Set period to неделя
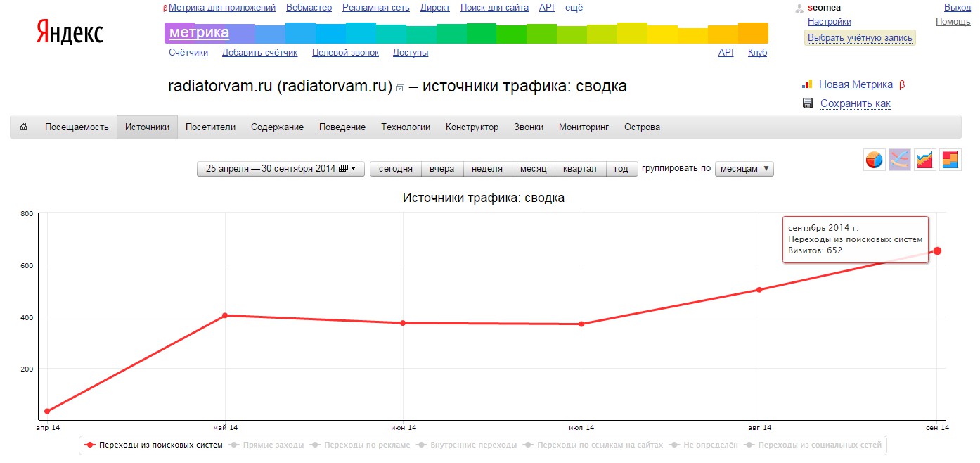Screen dimensions: 980x463 pyautogui.click(x=487, y=169)
